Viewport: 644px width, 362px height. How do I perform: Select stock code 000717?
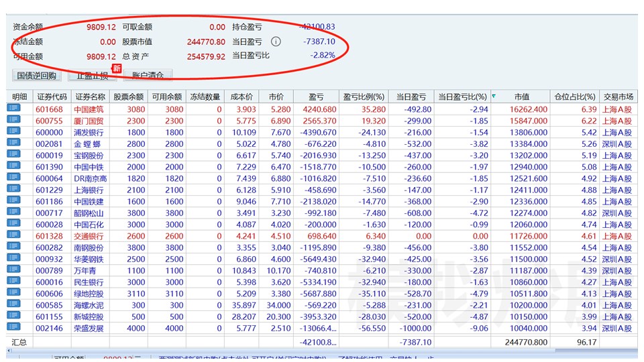coord(49,213)
